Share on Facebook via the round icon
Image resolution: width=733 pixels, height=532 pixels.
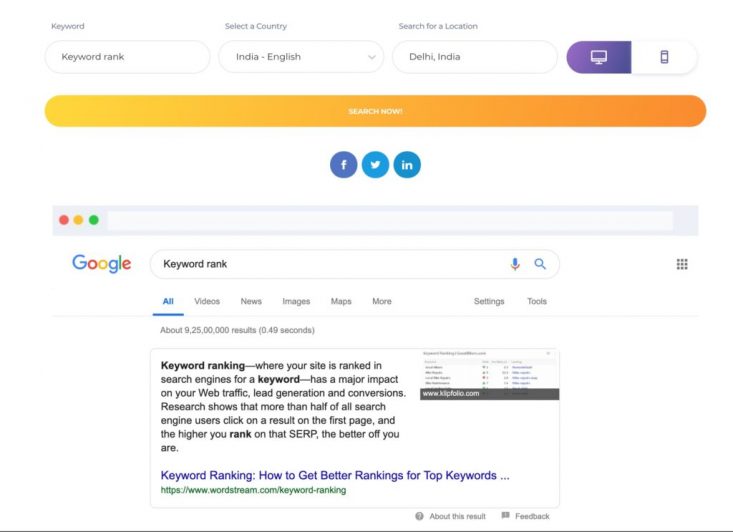coord(344,165)
